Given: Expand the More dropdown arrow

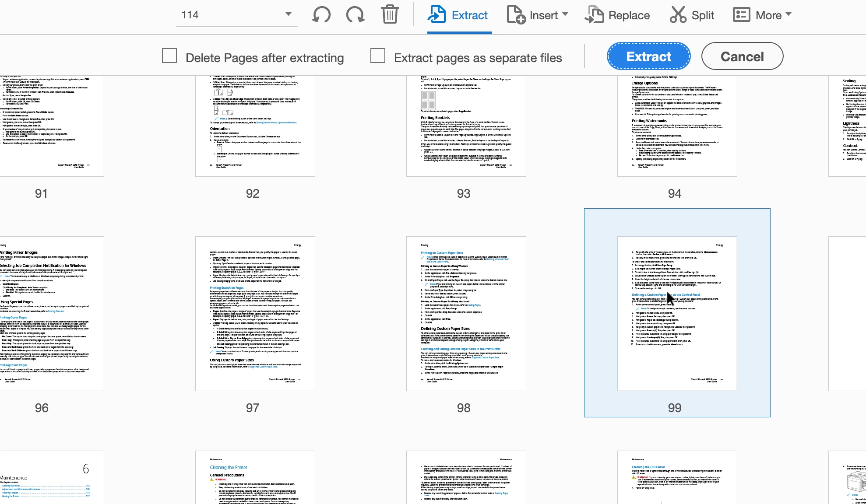Looking at the screenshot, I should 789,14.
